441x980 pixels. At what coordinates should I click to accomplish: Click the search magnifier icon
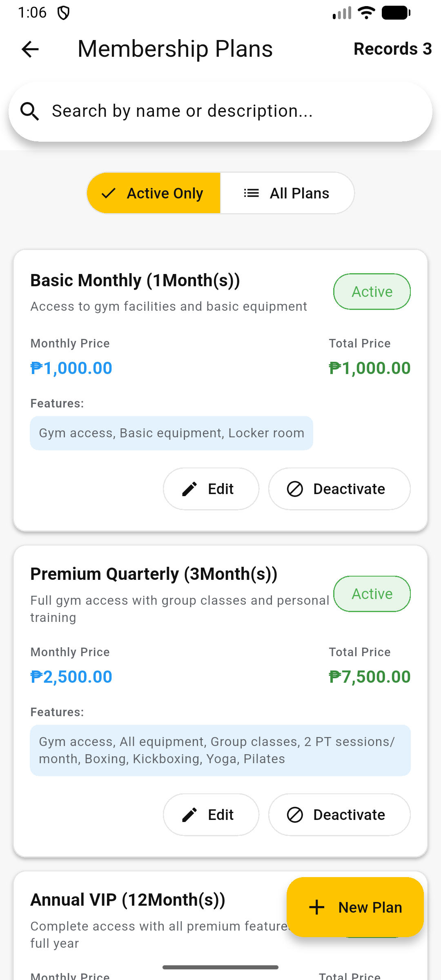point(30,111)
